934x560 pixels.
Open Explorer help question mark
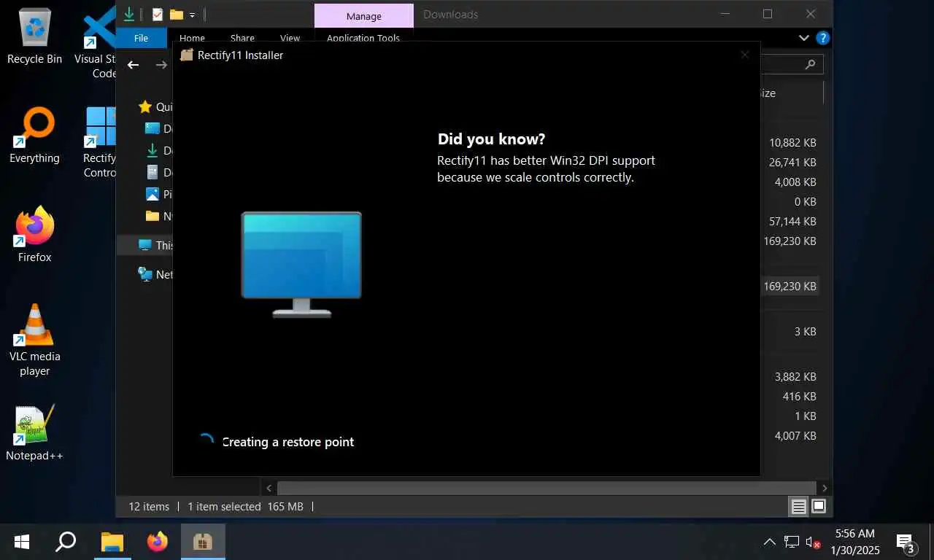tap(822, 38)
